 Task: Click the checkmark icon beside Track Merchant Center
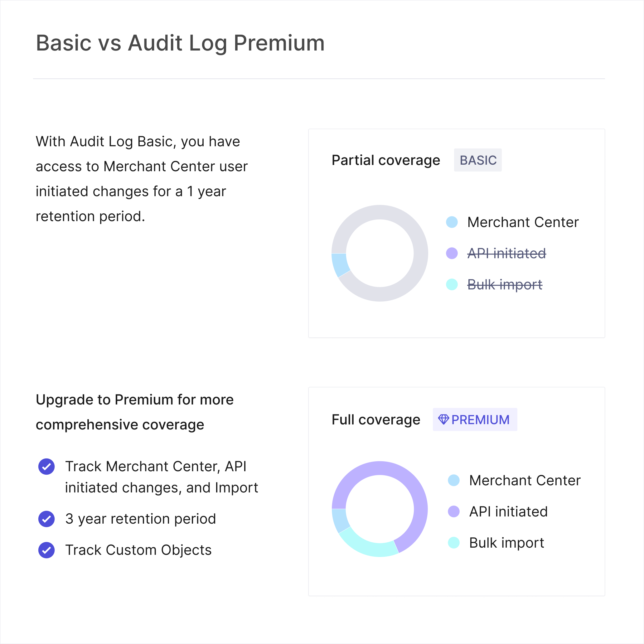[47, 466]
